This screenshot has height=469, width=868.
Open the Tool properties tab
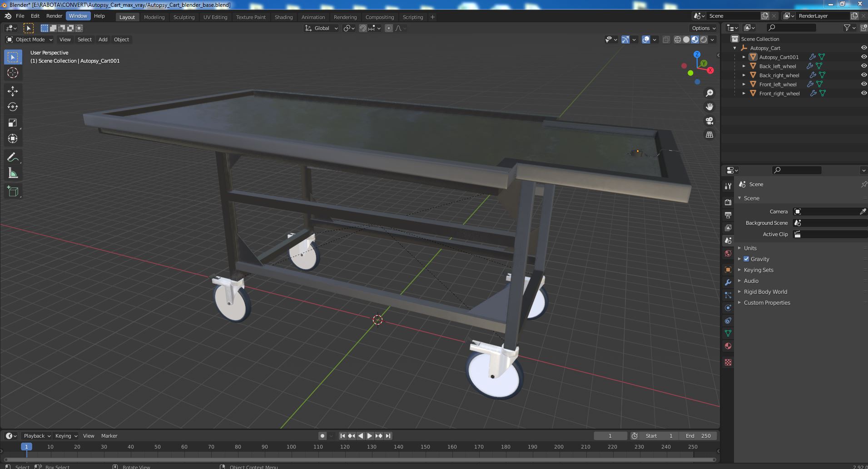728,186
